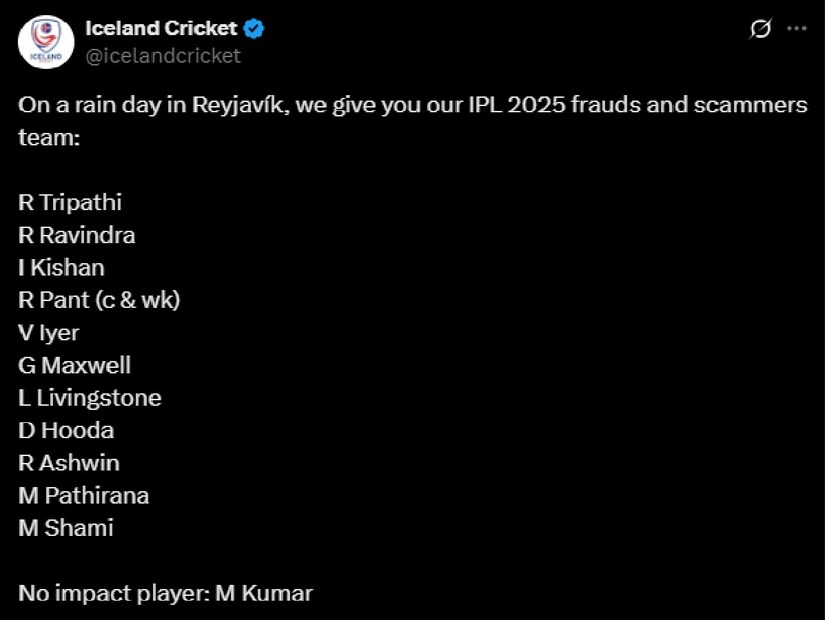Click on L Livingstone name
The width and height of the screenshot is (827, 620).
click(x=90, y=398)
